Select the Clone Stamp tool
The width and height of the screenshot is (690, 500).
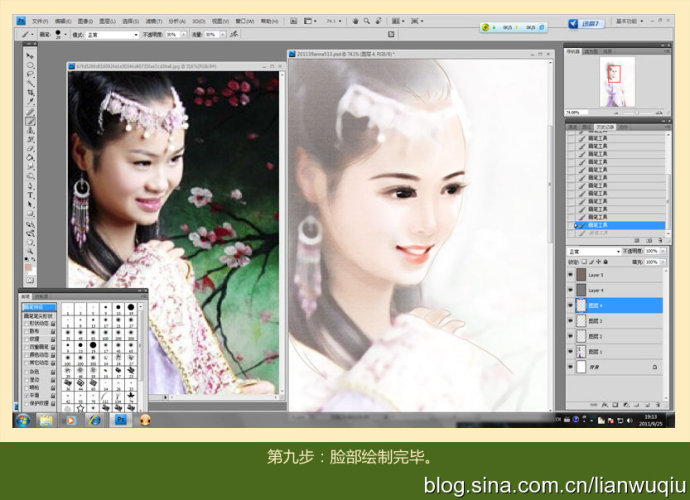point(30,130)
